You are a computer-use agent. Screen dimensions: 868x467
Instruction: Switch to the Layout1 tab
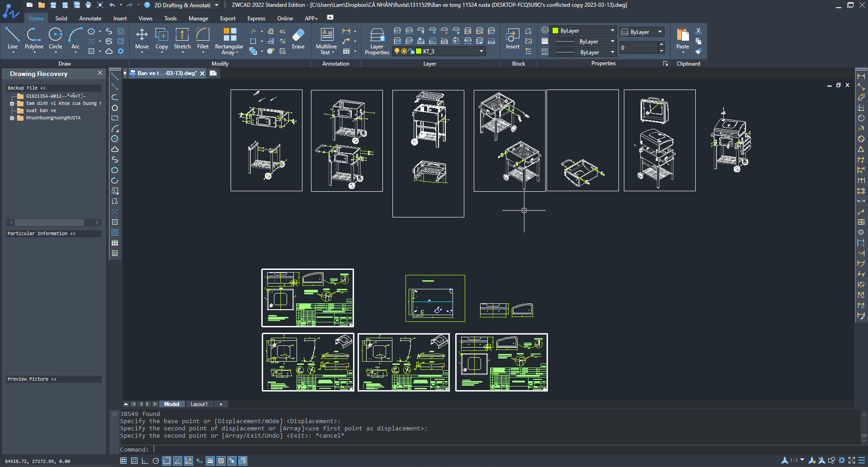[199, 404]
